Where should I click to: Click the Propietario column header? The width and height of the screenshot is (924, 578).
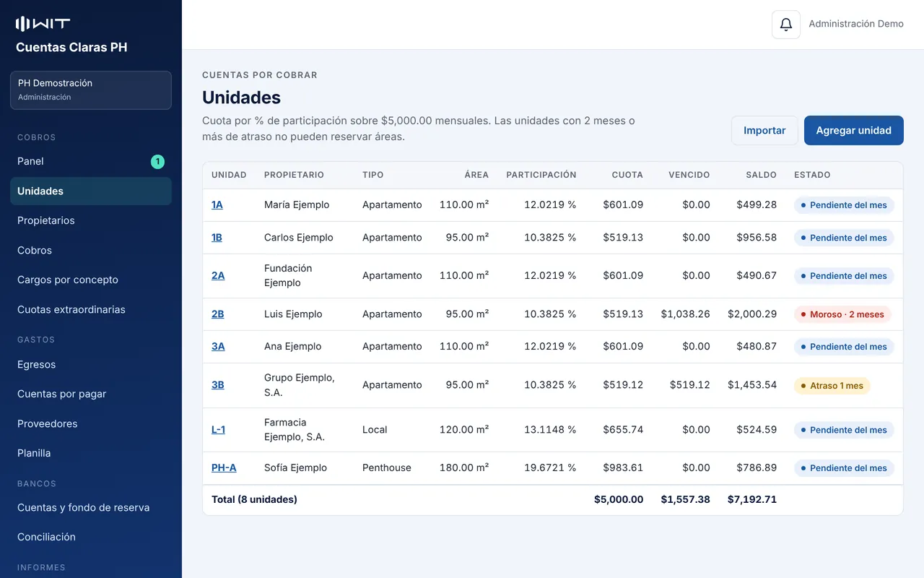tap(294, 175)
